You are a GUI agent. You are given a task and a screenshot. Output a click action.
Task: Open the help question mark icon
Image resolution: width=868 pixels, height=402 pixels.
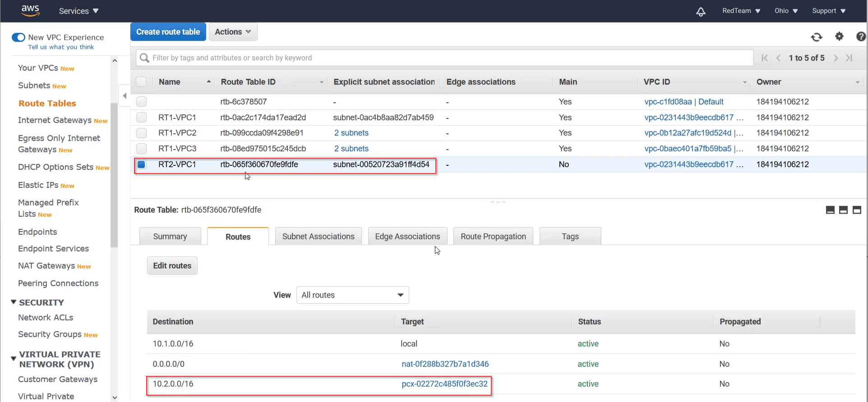click(x=861, y=37)
